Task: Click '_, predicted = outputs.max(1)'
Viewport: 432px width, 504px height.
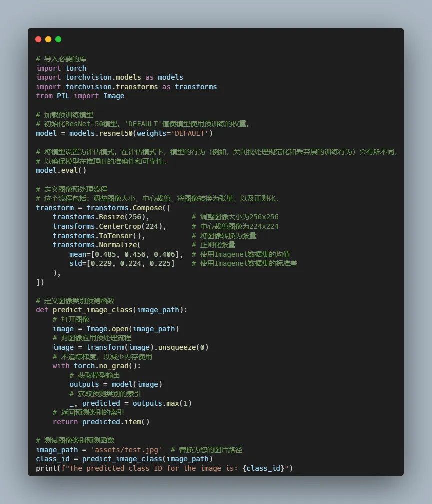Action: (130, 403)
